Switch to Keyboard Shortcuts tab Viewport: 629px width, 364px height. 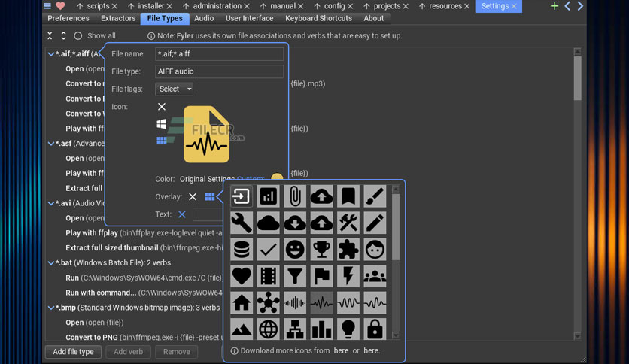coord(318,18)
